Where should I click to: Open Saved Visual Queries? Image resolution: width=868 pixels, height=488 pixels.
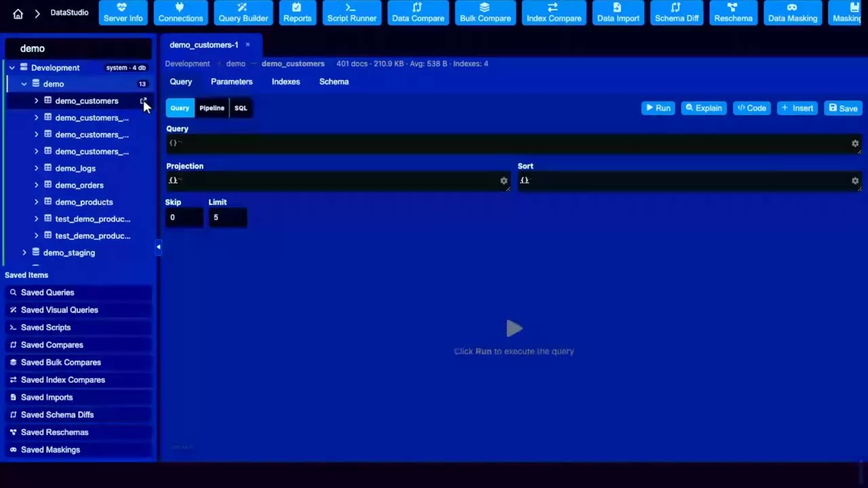pyautogui.click(x=79, y=310)
